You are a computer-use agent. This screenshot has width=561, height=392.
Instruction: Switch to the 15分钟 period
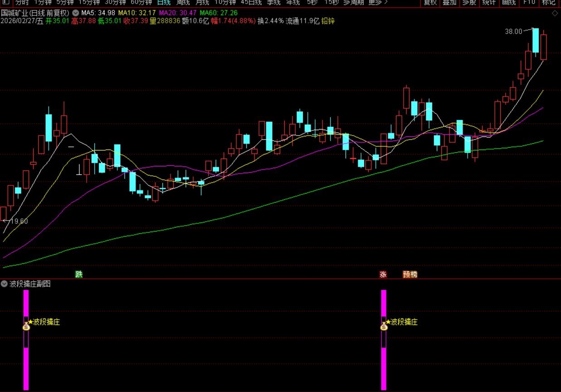click(89, 2)
